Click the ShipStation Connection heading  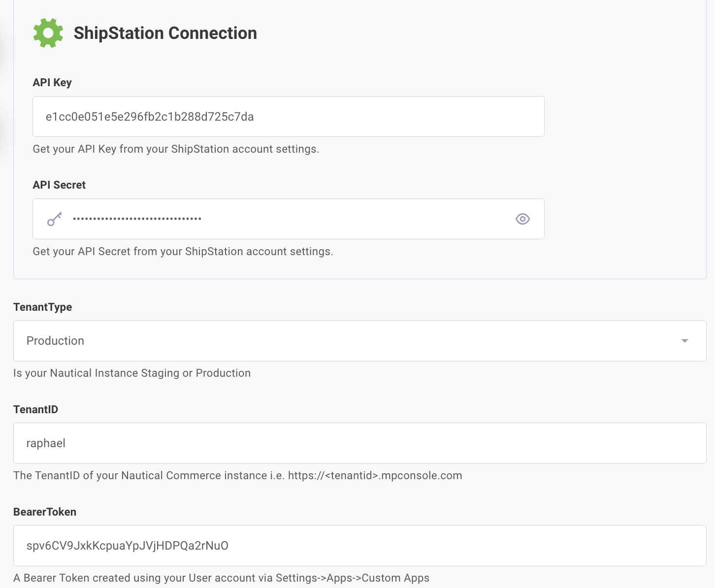tap(165, 33)
